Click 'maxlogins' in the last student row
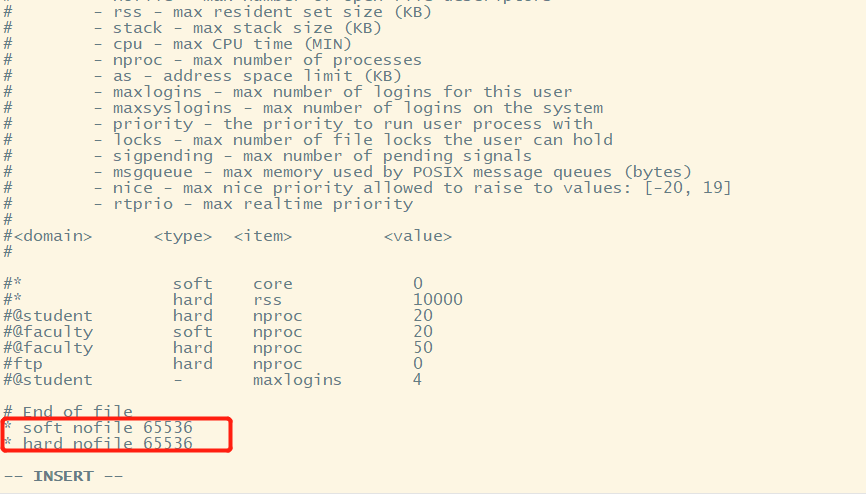 click(298, 380)
